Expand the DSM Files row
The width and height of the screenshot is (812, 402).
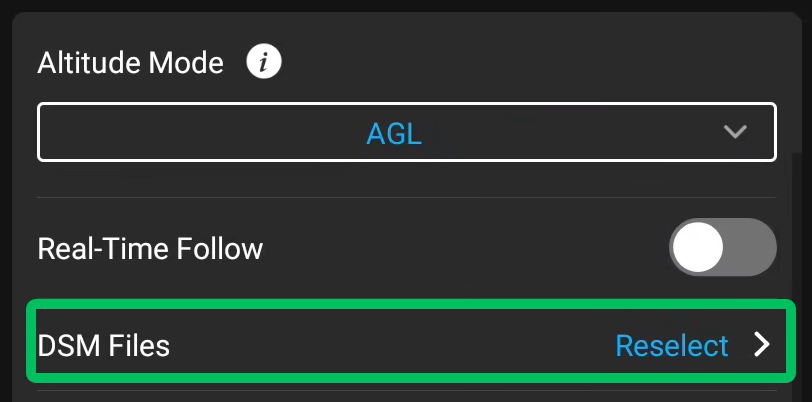point(411,345)
